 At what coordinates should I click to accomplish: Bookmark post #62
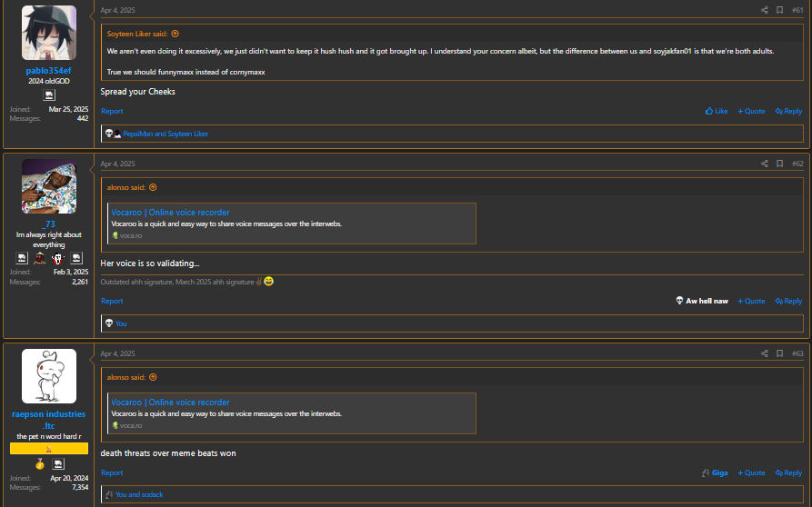tap(779, 164)
